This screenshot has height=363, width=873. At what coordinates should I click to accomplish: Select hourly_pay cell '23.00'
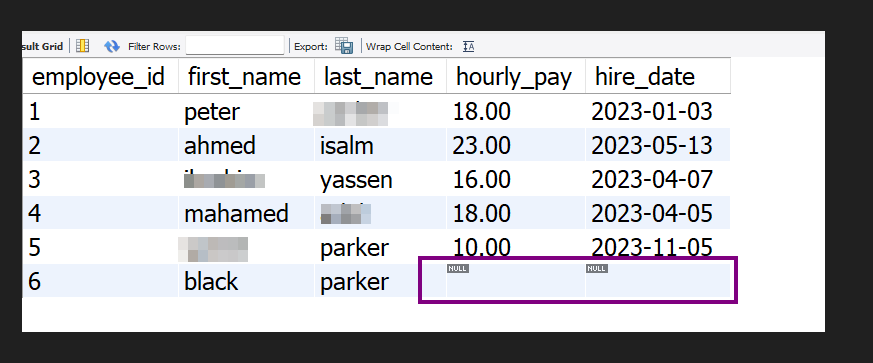(x=516, y=145)
